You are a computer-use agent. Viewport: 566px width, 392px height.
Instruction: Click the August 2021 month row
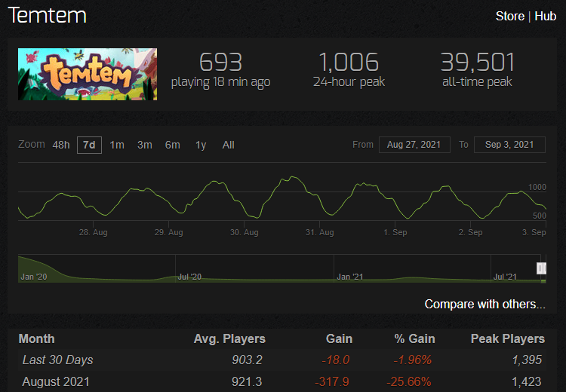click(282, 381)
